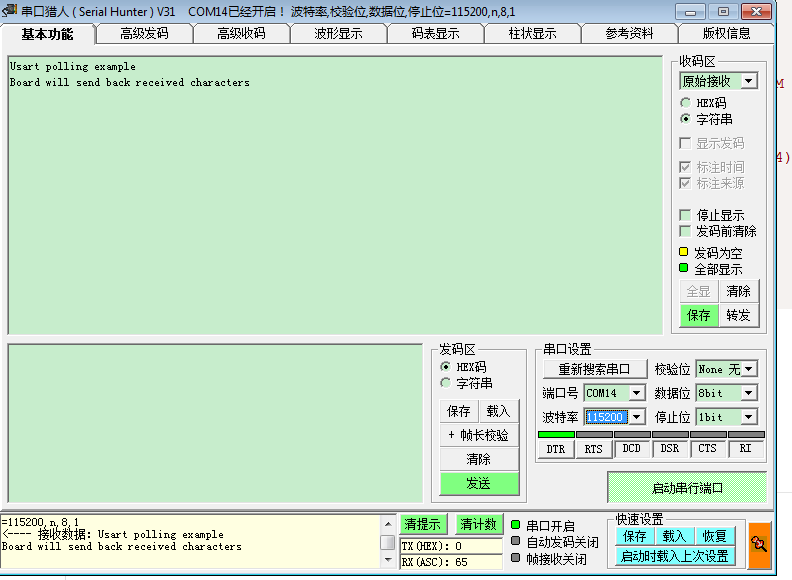Click the 全部显示 green indicator
Viewport: 792px width, 580px height.
click(683, 268)
